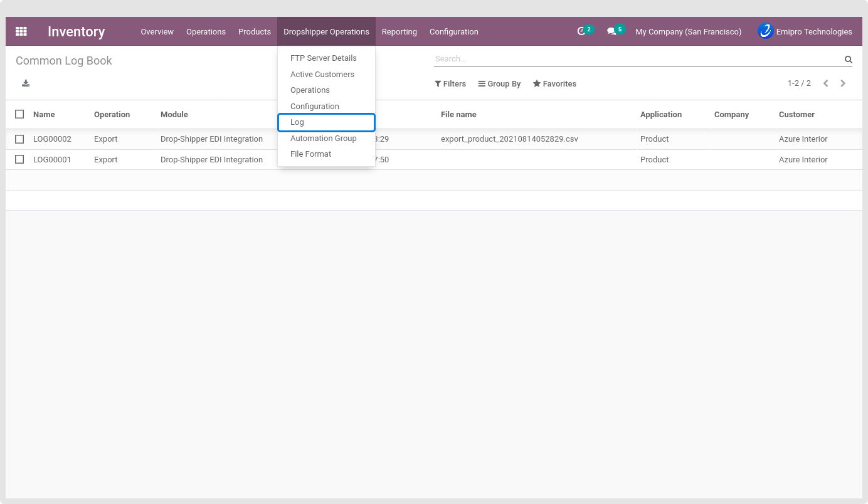Expand the Favorites dropdown
The height and width of the screenshot is (504, 868).
[554, 83]
